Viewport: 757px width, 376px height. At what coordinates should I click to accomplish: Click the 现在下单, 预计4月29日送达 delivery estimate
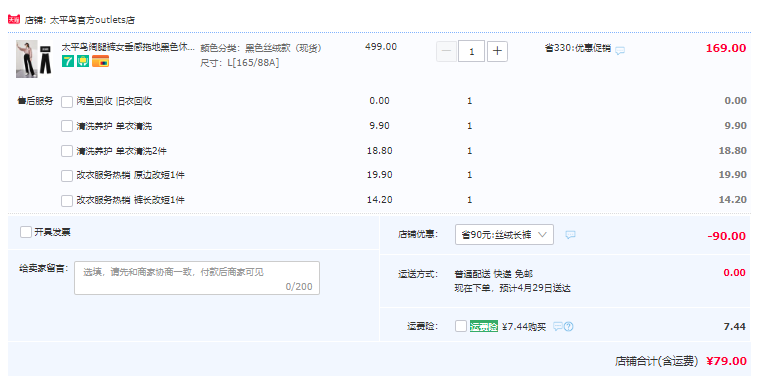coord(512,289)
